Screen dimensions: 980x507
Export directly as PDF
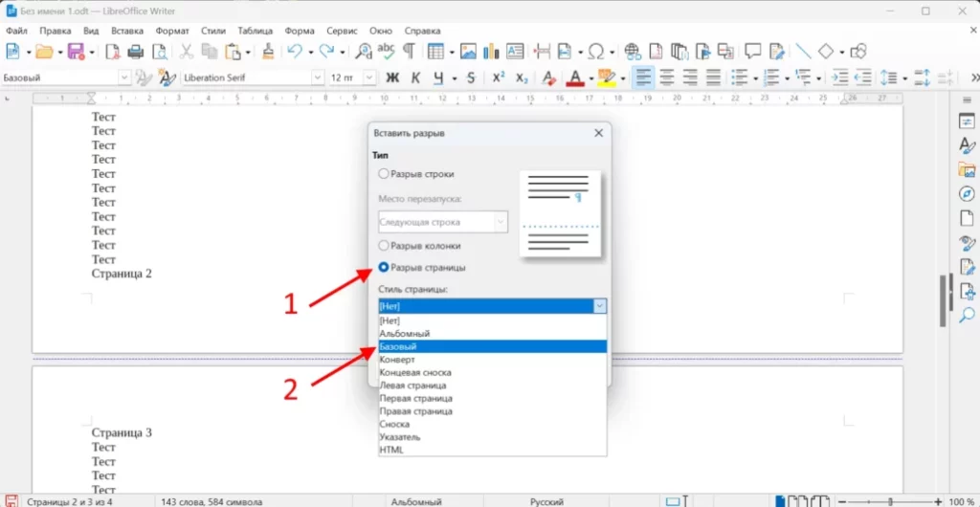click(x=113, y=52)
